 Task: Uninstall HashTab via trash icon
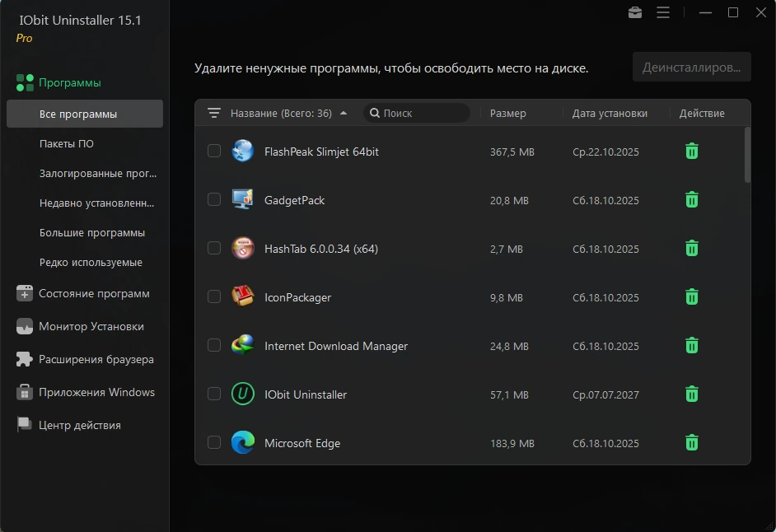[692, 248]
